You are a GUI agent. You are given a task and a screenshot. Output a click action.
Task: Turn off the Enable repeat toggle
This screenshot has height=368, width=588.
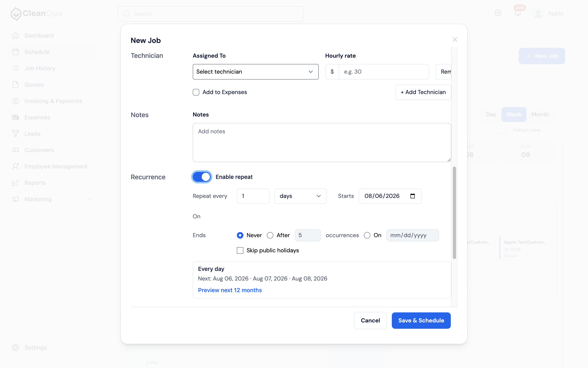coord(202,177)
